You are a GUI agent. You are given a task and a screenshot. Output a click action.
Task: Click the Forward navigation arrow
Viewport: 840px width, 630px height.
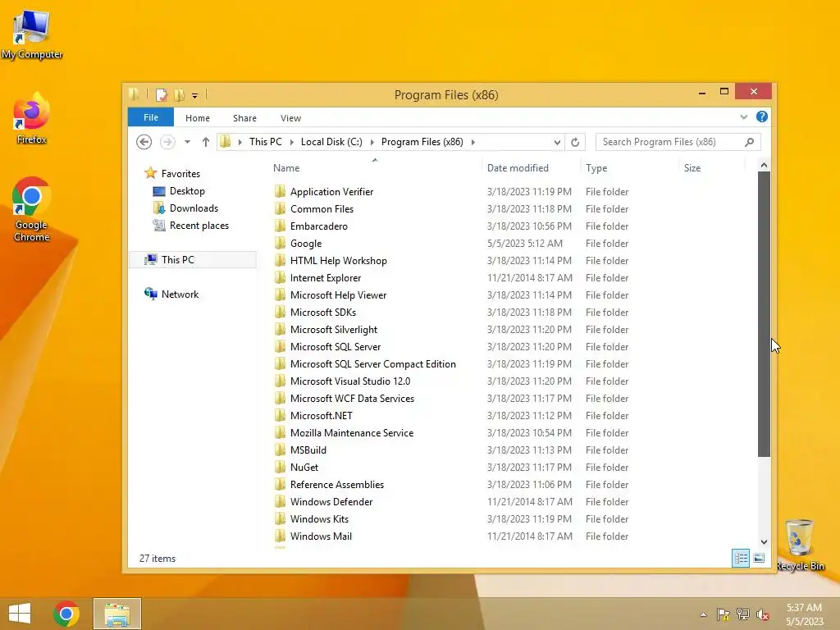167,142
